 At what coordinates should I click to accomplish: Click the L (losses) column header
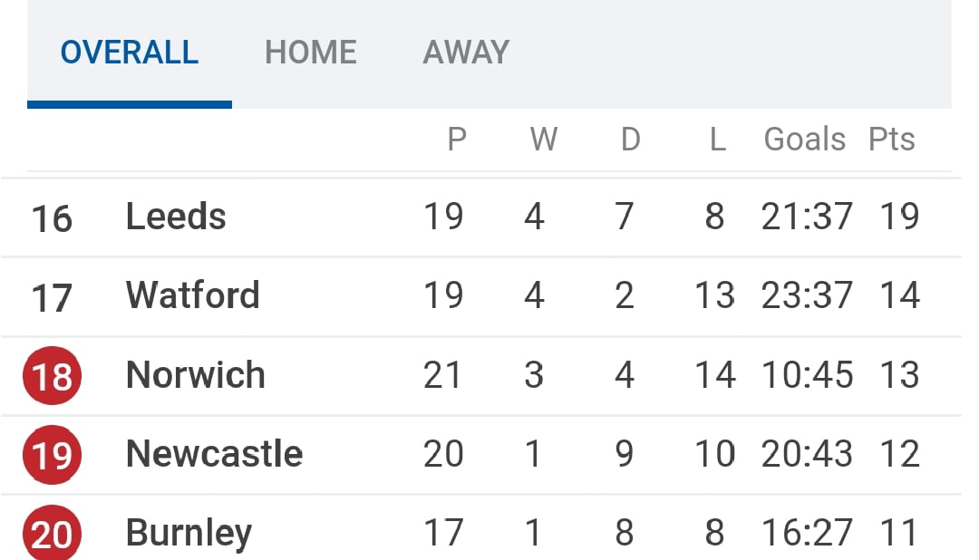coord(717,140)
